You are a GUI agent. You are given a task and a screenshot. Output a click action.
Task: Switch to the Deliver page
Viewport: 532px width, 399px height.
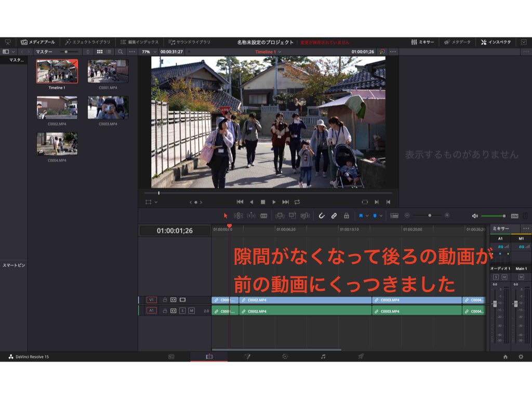(361, 356)
